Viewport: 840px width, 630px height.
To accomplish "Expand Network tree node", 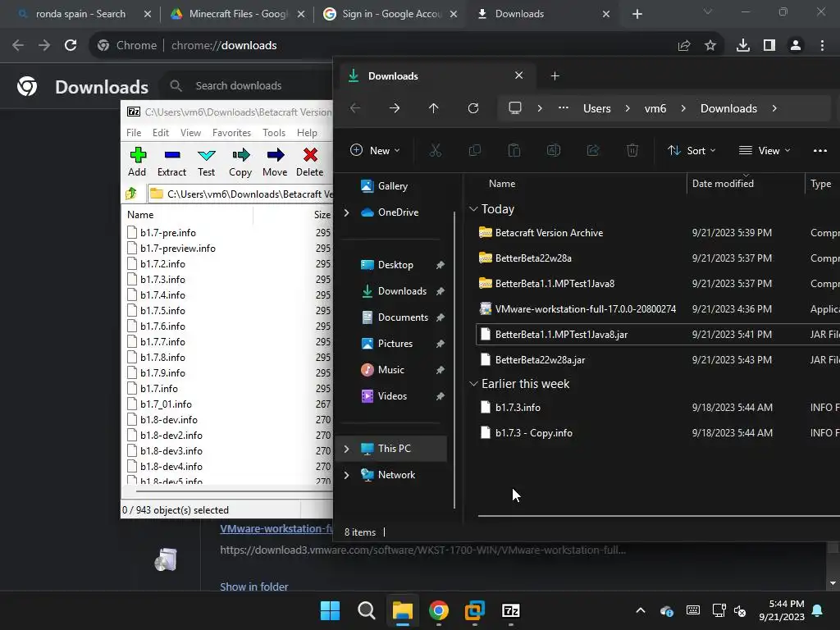I will 347,475.
